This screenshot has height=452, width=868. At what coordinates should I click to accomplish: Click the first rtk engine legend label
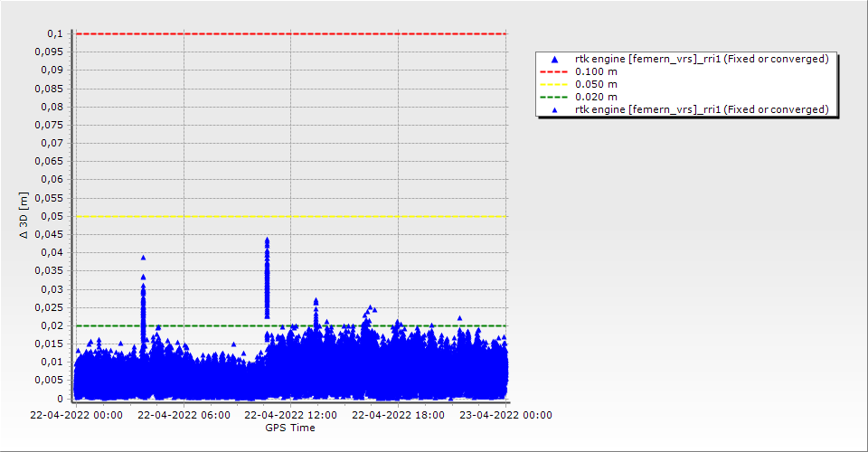point(702,59)
